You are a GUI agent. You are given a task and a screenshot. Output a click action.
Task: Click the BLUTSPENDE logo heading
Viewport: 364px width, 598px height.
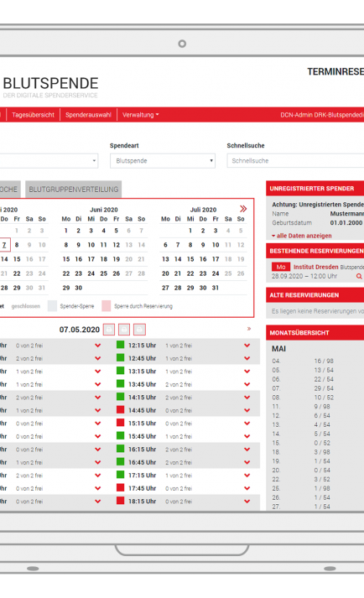pos(51,84)
